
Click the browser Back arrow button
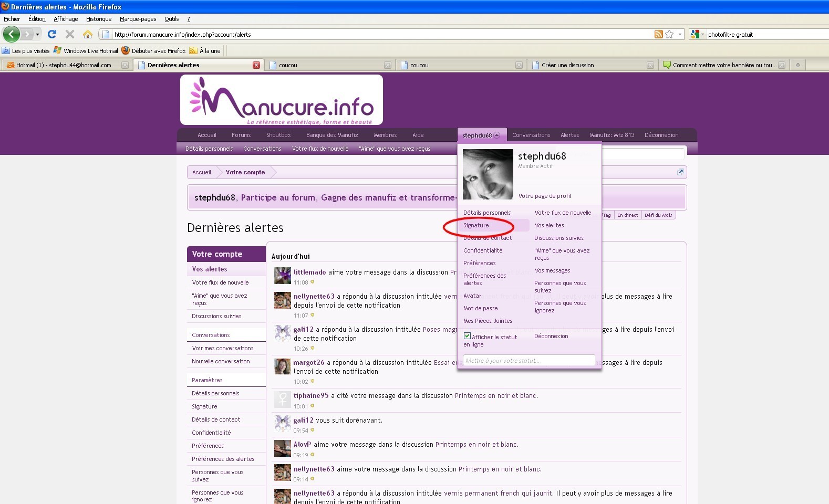pyautogui.click(x=11, y=34)
